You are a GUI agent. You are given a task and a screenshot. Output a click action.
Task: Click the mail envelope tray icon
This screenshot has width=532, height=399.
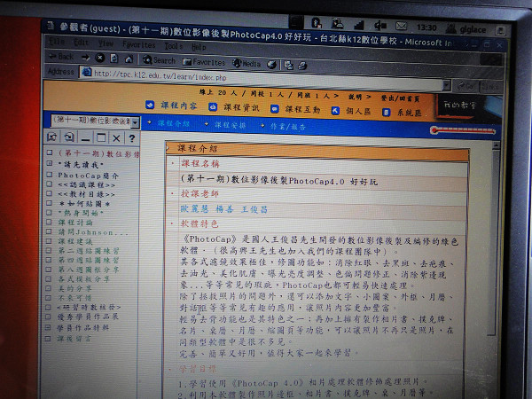tap(402, 26)
